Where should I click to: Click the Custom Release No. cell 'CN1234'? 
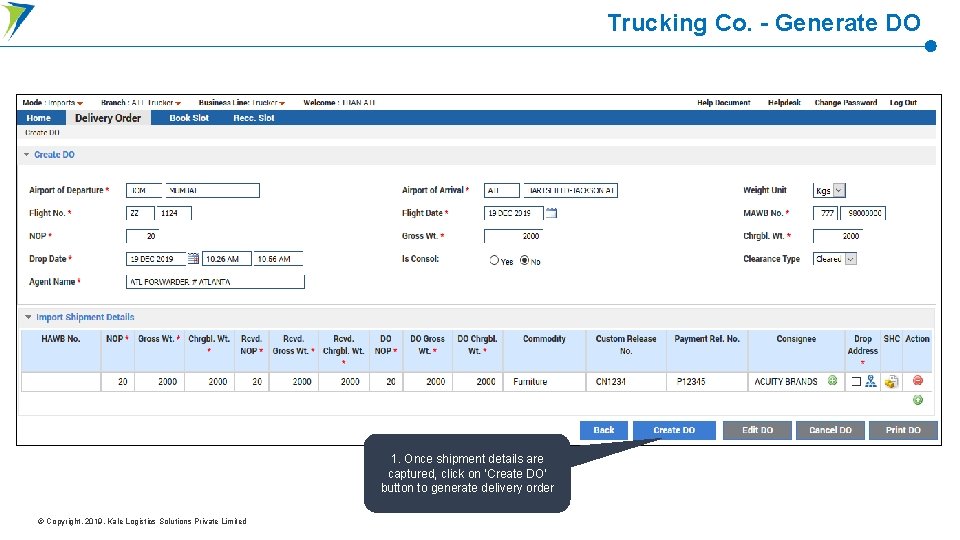pyautogui.click(x=626, y=381)
